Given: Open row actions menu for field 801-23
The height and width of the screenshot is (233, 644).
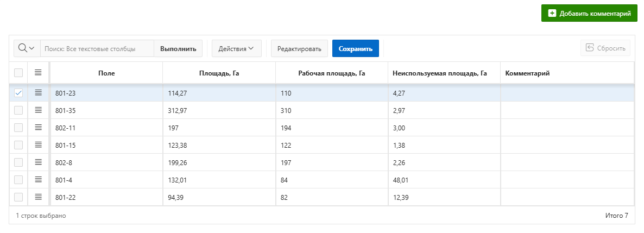Looking at the screenshot, I should (x=38, y=93).
